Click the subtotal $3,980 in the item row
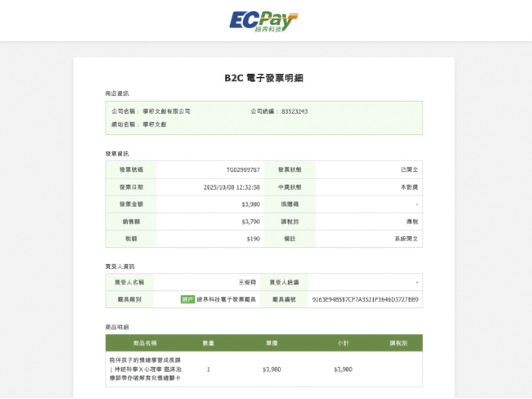532x399 pixels. click(x=343, y=369)
